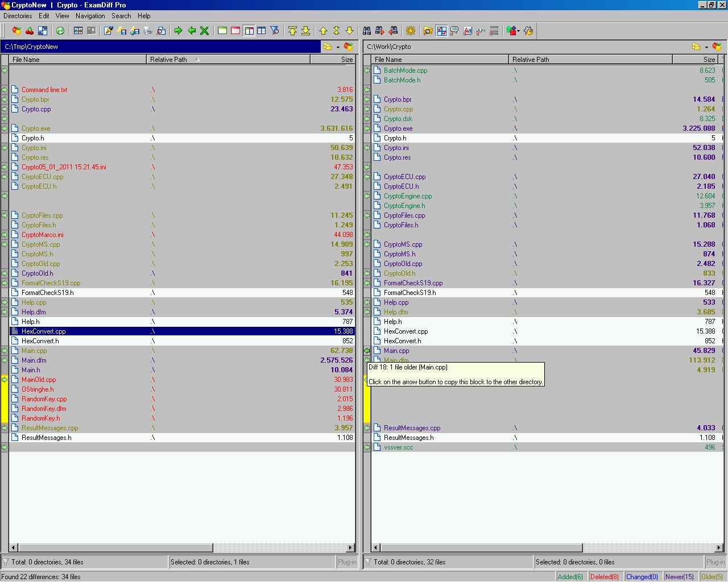The image size is (728, 582).
Task: Toggle the Older(5) filter in status bar
Action: (x=712, y=576)
